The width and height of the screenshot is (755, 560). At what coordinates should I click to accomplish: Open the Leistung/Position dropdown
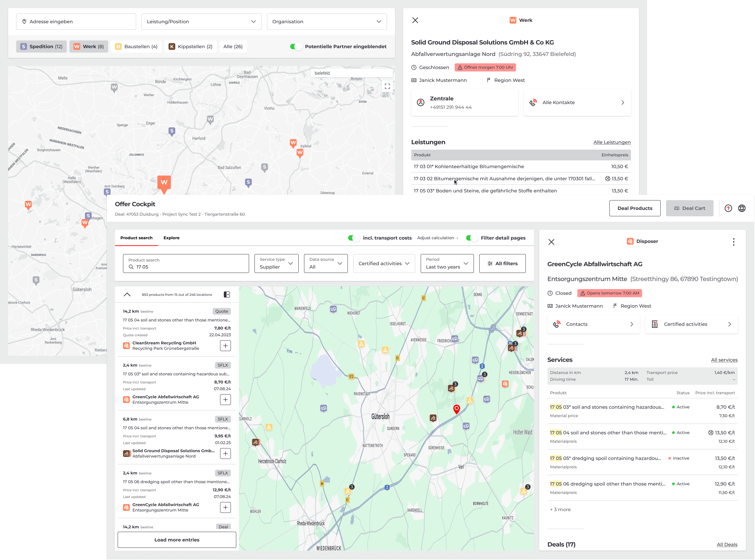(201, 22)
